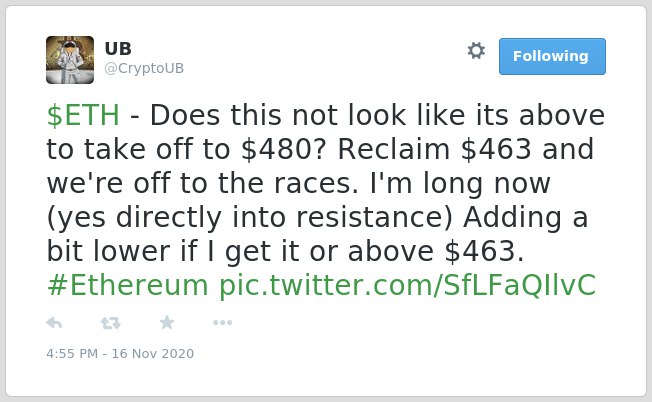This screenshot has width=652, height=402.
Task: Open the @CryptoUB handle link
Action: pos(144,68)
